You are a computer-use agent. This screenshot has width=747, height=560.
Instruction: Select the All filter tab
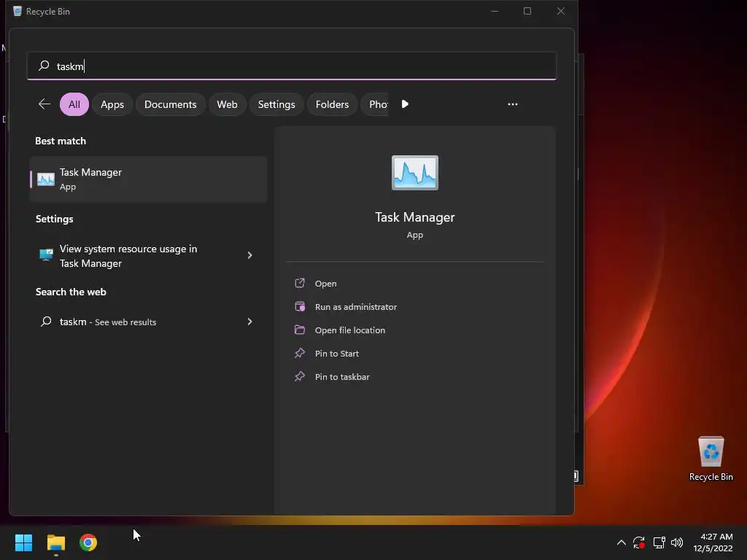point(74,104)
